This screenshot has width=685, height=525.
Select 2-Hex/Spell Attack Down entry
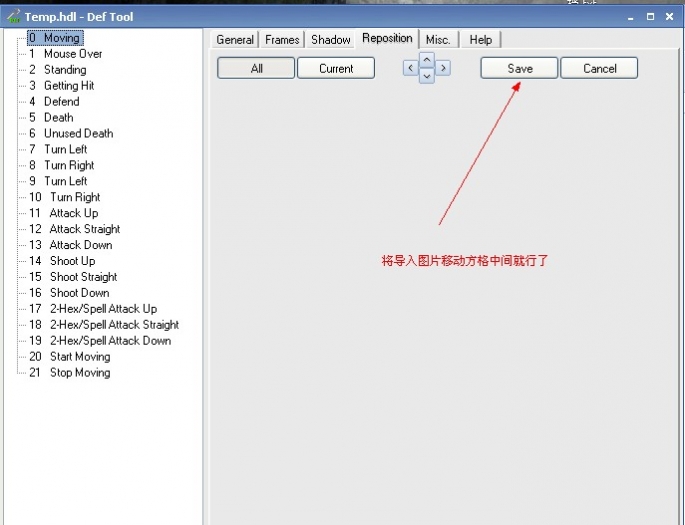coord(110,341)
